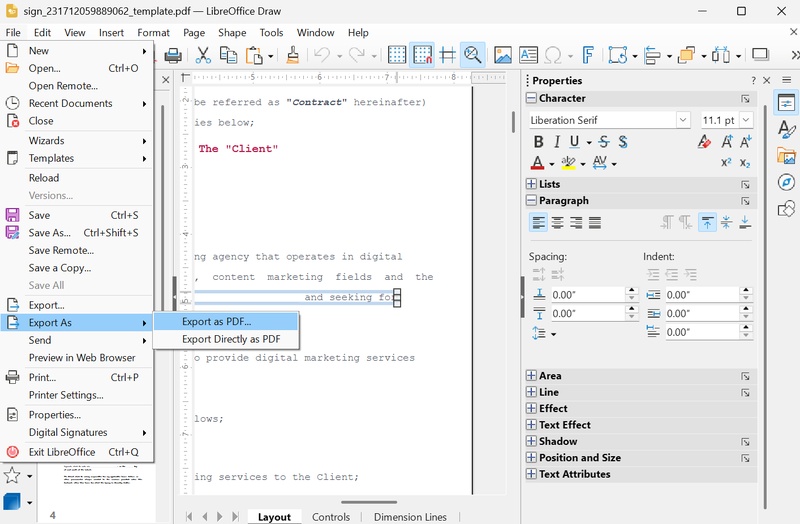Image resolution: width=800 pixels, height=524 pixels.
Task: Open Character more options icon
Action: 745,98
